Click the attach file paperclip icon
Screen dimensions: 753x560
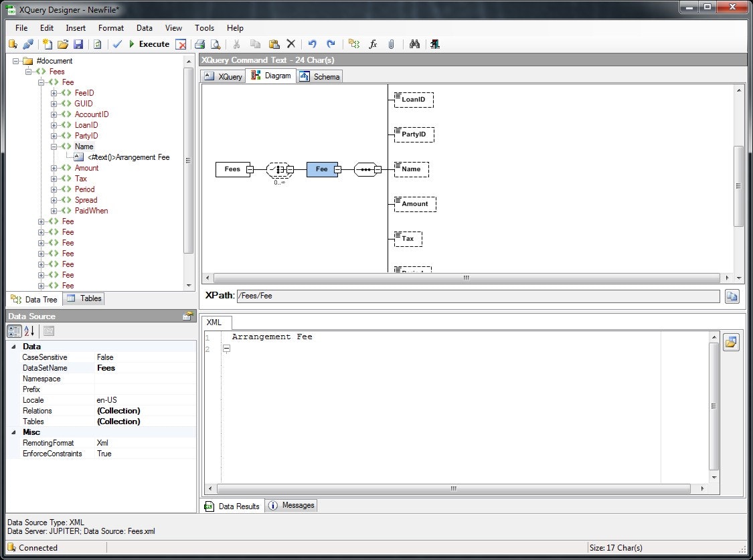[x=391, y=44]
